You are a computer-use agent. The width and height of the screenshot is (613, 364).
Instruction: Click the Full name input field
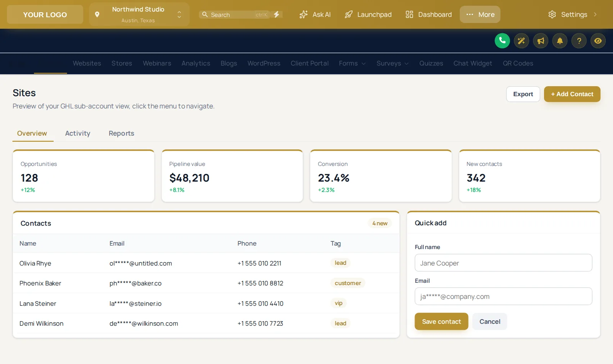(503, 263)
